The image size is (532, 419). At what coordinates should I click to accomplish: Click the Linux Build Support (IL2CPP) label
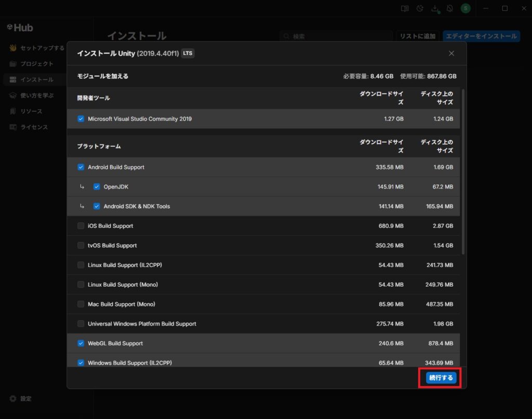125,265
